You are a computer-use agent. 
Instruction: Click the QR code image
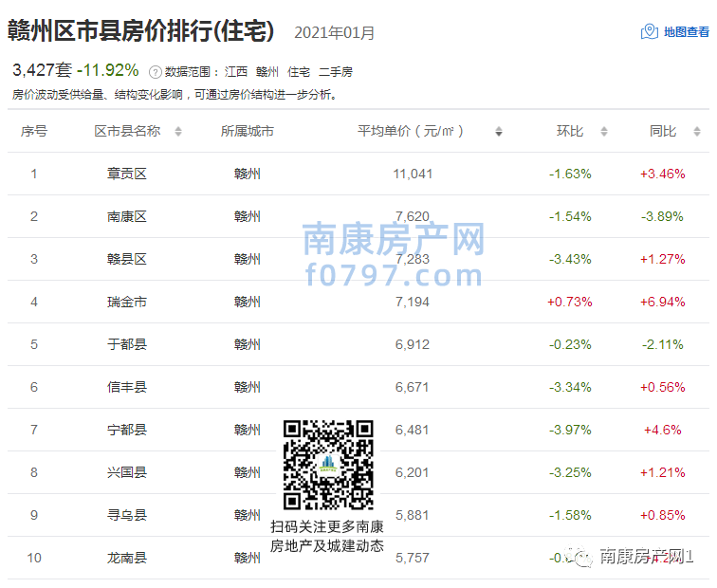tap(328, 465)
